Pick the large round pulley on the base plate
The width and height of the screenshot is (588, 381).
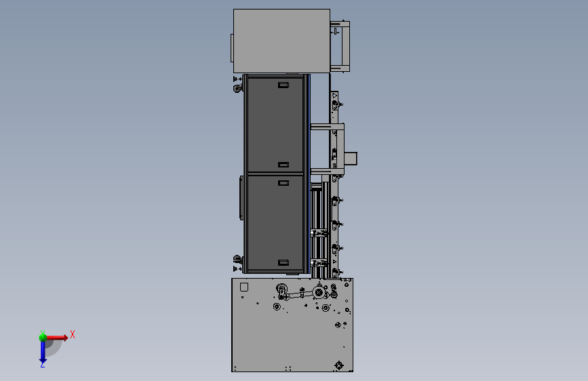point(319,292)
